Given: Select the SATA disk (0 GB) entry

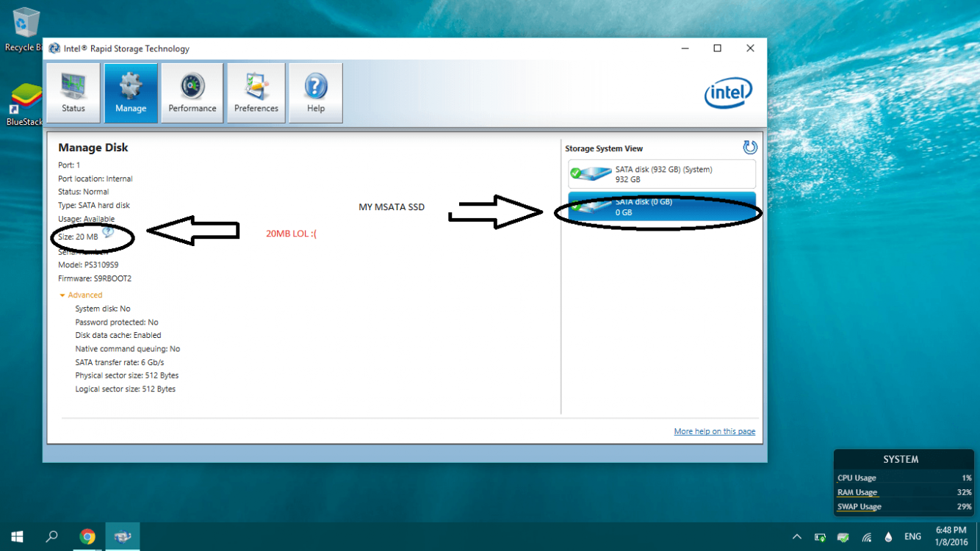Looking at the screenshot, I should [662, 206].
